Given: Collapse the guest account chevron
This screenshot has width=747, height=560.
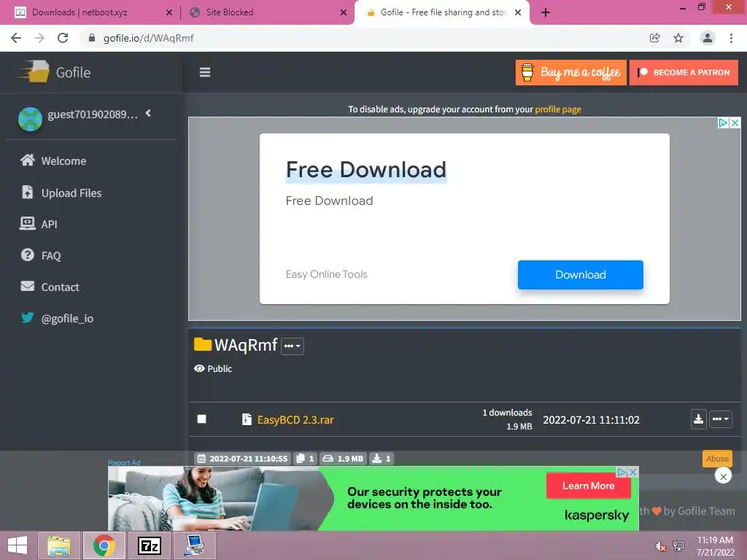Looking at the screenshot, I should tap(148, 113).
